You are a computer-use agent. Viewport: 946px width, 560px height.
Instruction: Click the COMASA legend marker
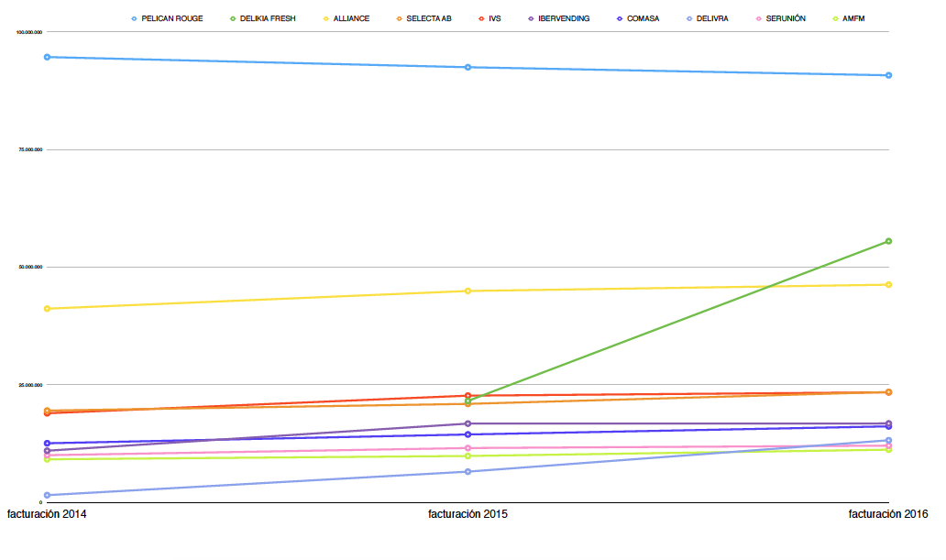coord(620,18)
